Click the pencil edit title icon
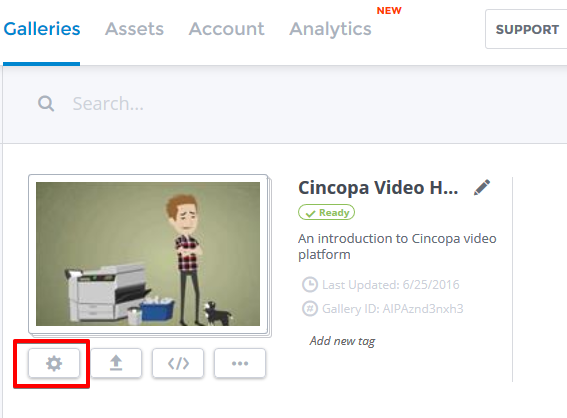The width and height of the screenshot is (567, 418). coord(482,187)
